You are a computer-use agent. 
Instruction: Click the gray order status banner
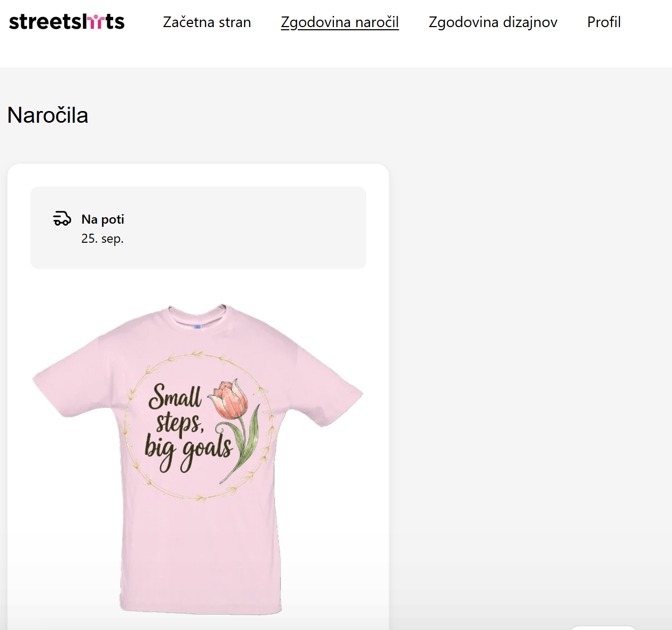pos(239,228)
